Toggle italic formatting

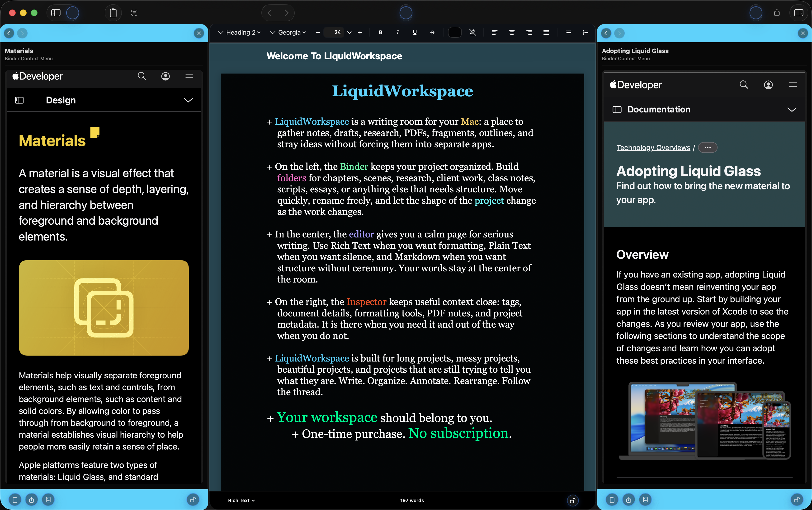397,32
